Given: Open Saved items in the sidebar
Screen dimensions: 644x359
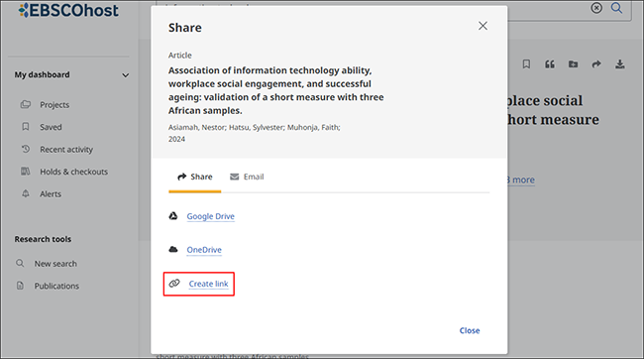Looking at the screenshot, I should coord(51,127).
